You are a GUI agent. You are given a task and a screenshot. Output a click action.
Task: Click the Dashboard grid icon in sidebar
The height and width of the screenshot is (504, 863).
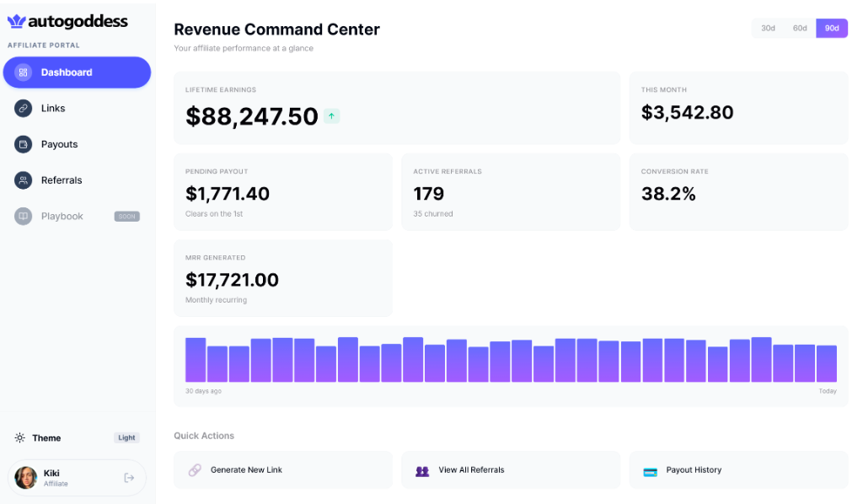pyautogui.click(x=23, y=72)
